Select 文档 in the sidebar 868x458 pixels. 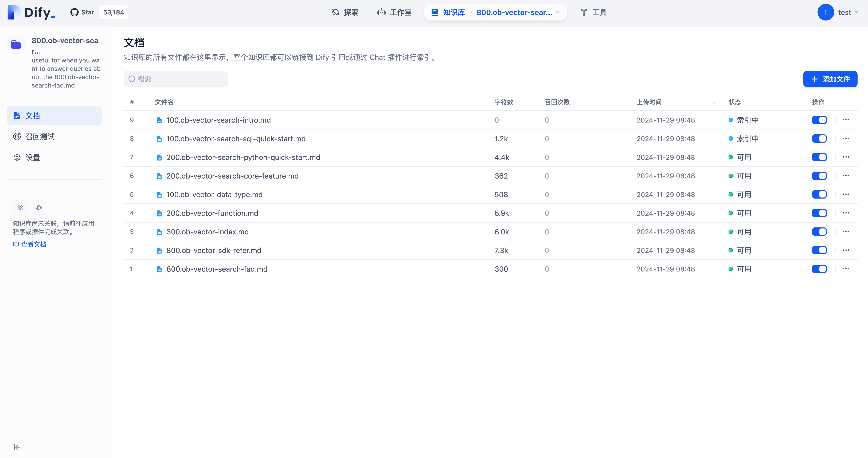coord(54,116)
